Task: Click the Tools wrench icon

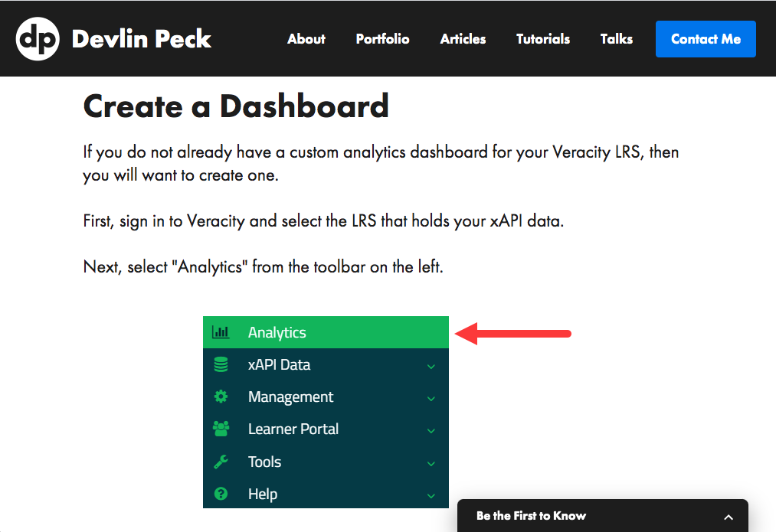Action: point(221,462)
